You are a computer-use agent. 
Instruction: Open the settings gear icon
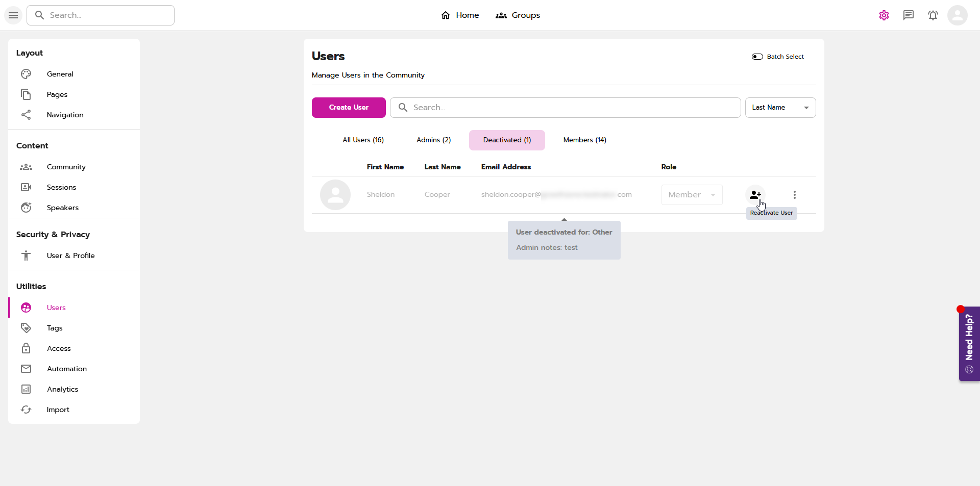(x=884, y=15)
